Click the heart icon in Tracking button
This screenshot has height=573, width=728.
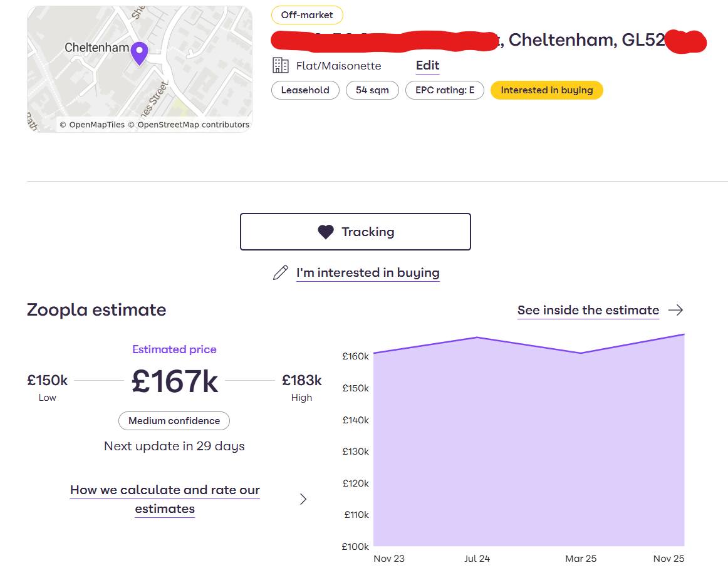pyautogui.click(x=326, y=232)
